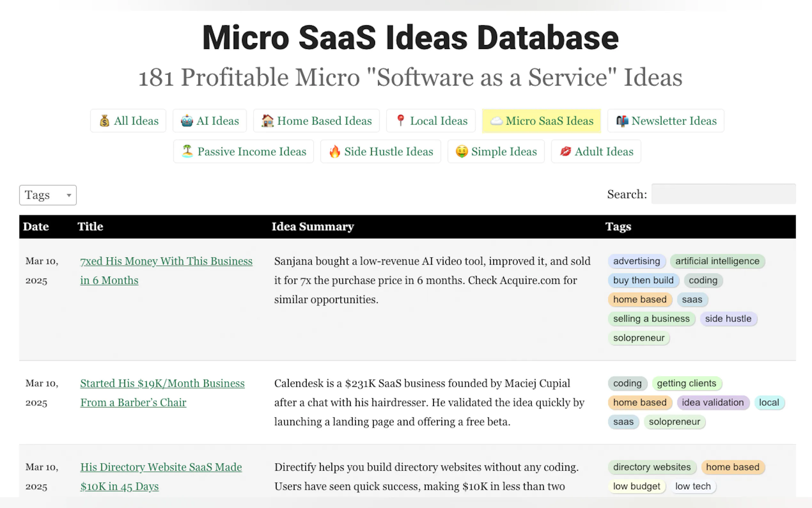Click the robot icon on AI Ideas

(x=187, y=121)
